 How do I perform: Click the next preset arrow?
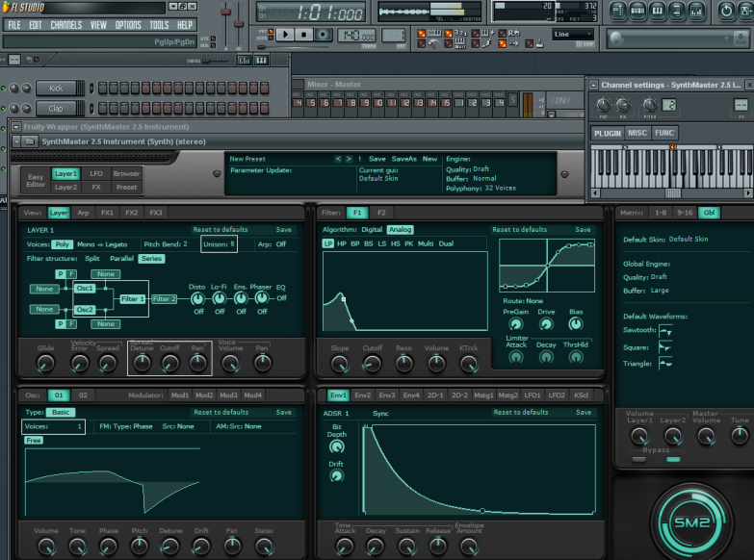[x=349, y=159]
